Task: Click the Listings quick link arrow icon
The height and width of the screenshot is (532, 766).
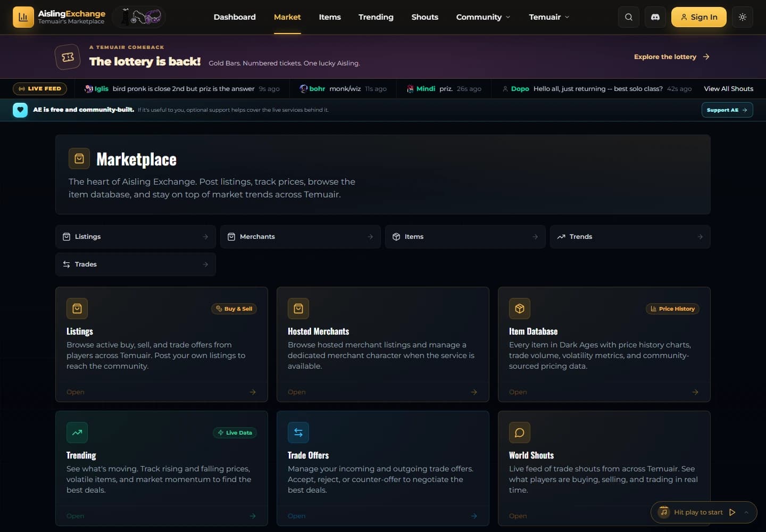Action: (205, 237)
